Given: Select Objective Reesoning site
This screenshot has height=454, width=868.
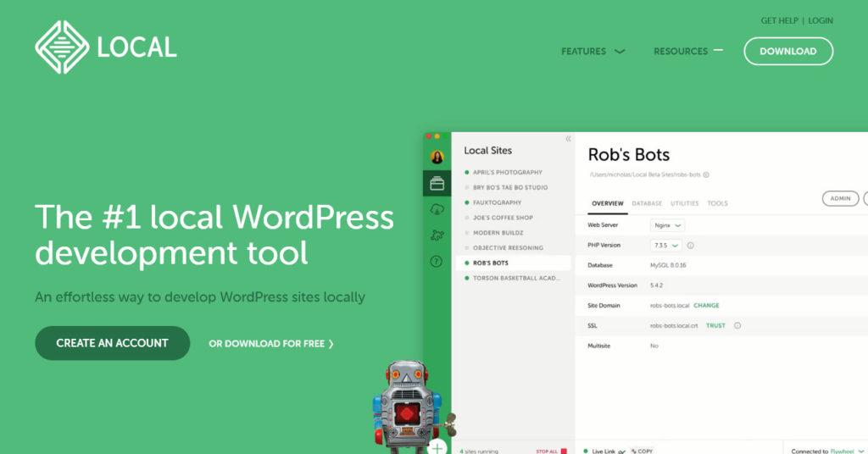Looking at the screenshot, I should pyautogui.click(x=509, y=247).
